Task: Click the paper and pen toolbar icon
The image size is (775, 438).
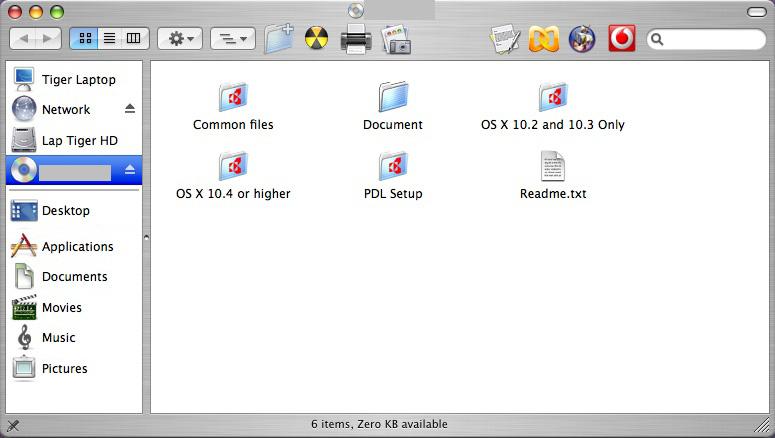Action: [505, 39]
